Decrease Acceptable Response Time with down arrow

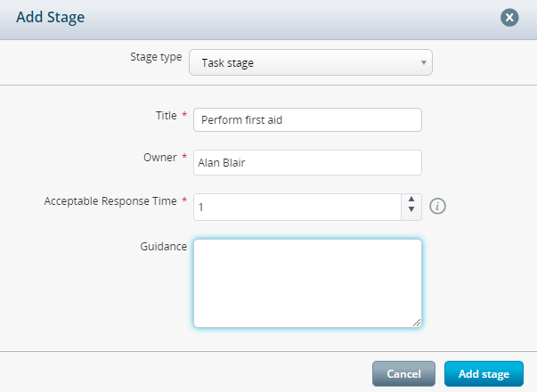(x=411, y=209)
